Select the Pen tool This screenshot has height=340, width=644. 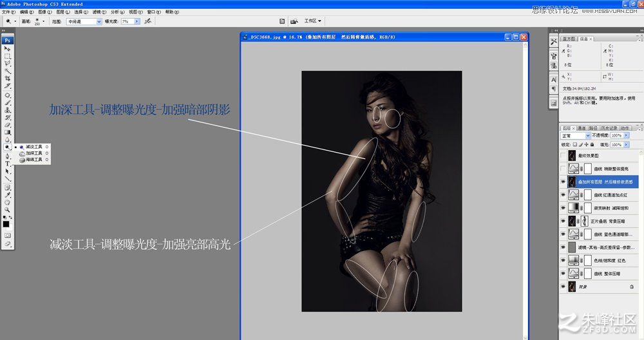pyautogui.click(x=7, y=156)
